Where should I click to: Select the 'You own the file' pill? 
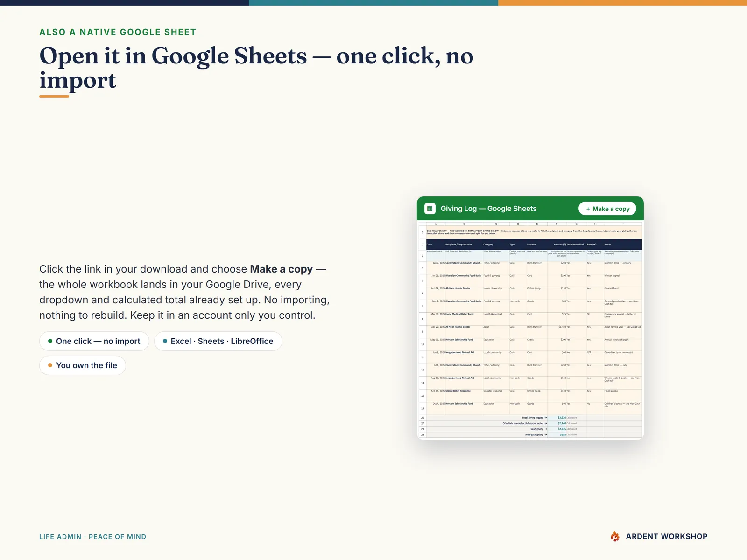[83, 365]
